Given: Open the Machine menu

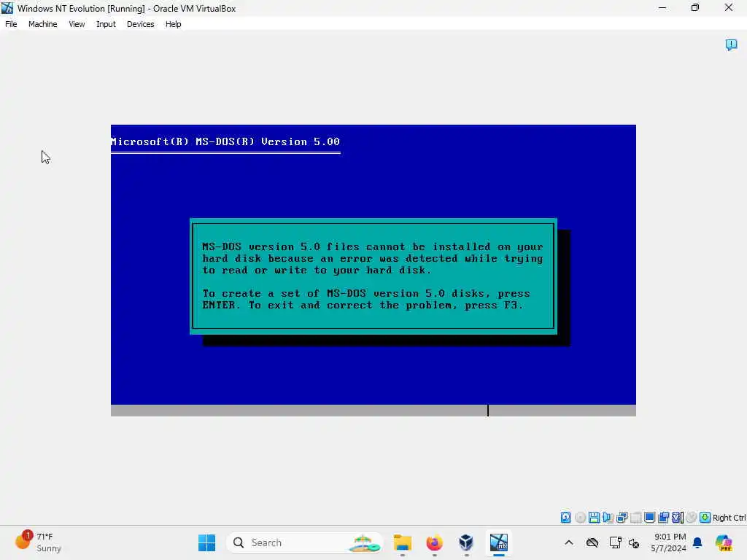Looking at the screenshot, I should point(42,24).
